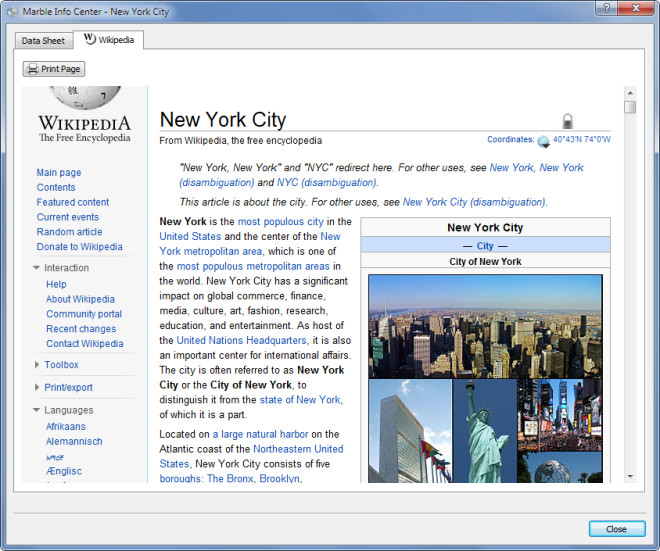
Task: Select Alemannisch language link
Action: tap(75, 441)
